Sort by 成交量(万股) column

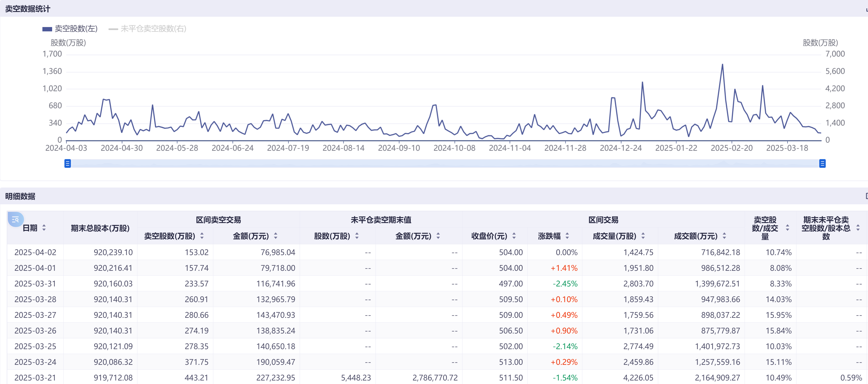point(643,236)
